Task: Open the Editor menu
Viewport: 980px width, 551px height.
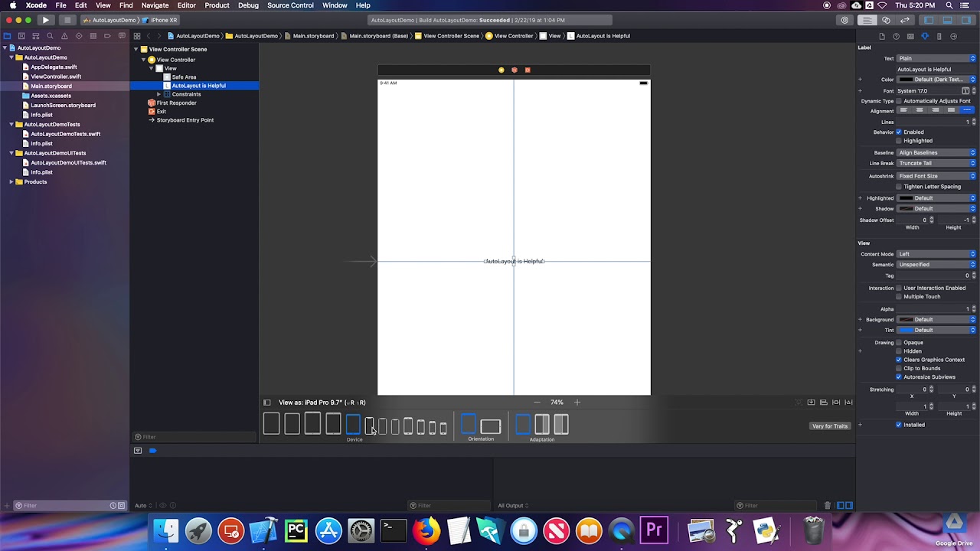Action: 187,5
